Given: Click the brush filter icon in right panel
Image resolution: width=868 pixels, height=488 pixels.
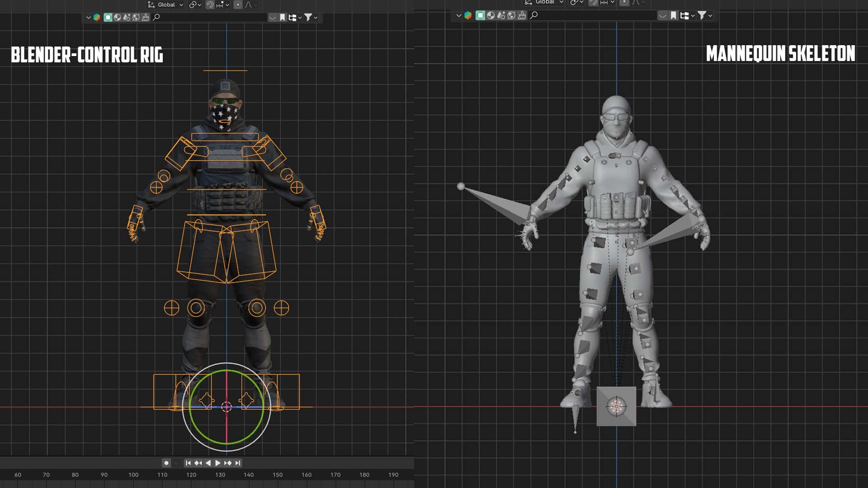Looking at the screenshot, I should [x=522, y=15].
